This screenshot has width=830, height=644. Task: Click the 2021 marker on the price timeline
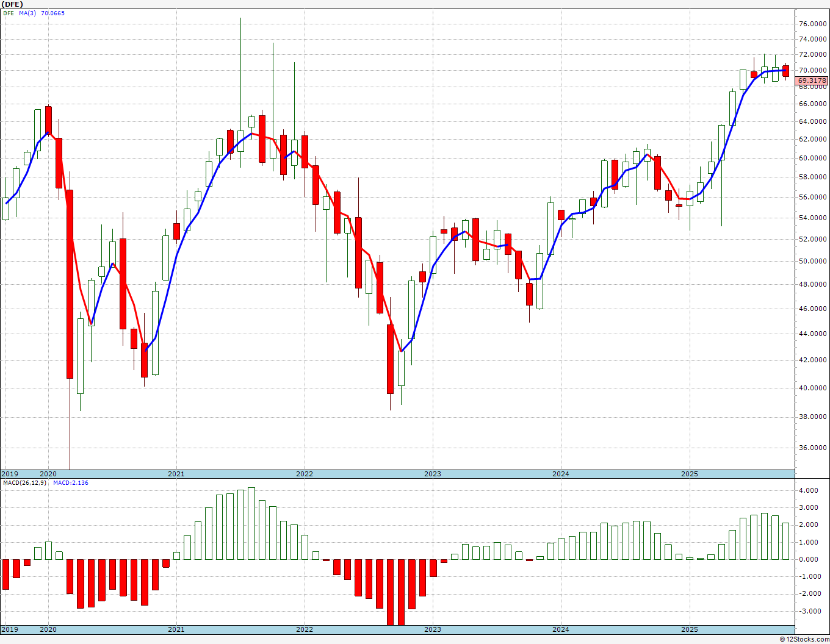pyautogui.click(x=176, y=474)
